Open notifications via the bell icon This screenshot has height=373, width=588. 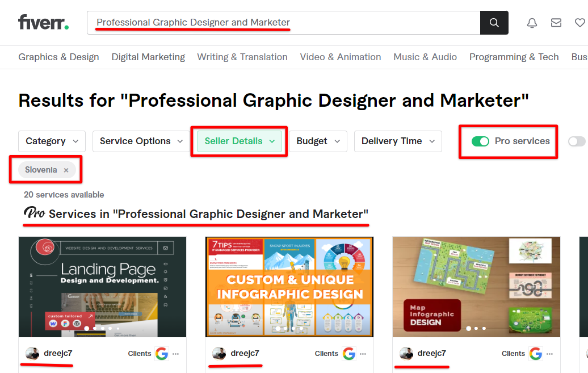point(532,23)
